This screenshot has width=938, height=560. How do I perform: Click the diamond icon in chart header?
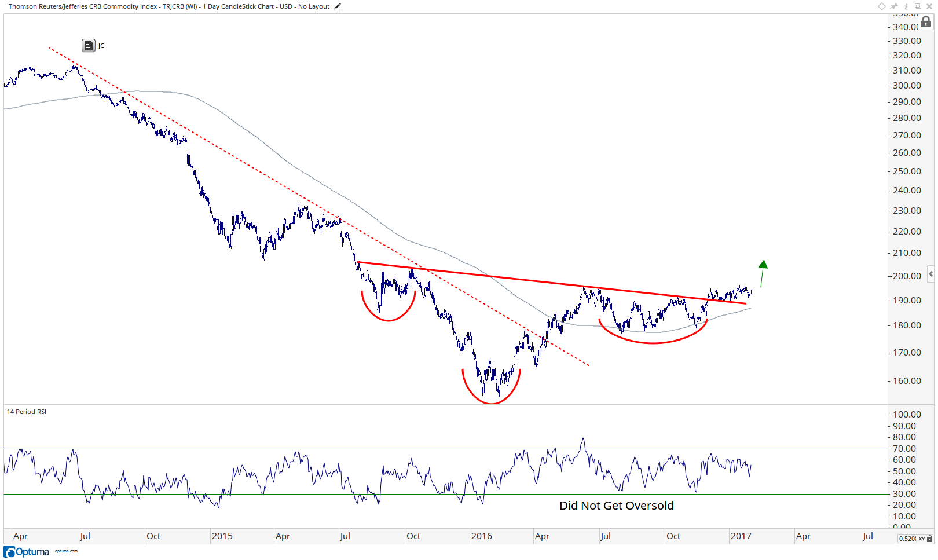pyautogui.click(x=881, y=6)
